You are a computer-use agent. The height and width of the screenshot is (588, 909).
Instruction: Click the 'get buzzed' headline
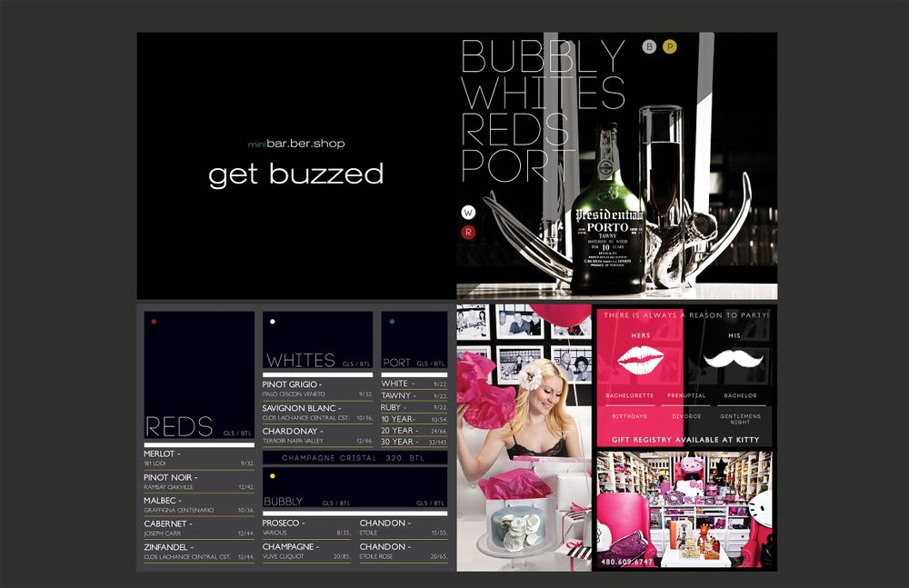(296, 174)
